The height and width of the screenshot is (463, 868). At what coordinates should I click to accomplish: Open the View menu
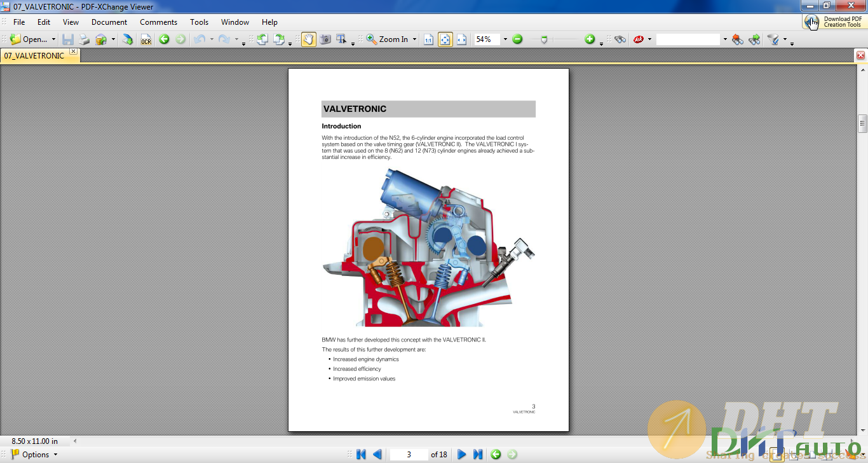point(71,22)
